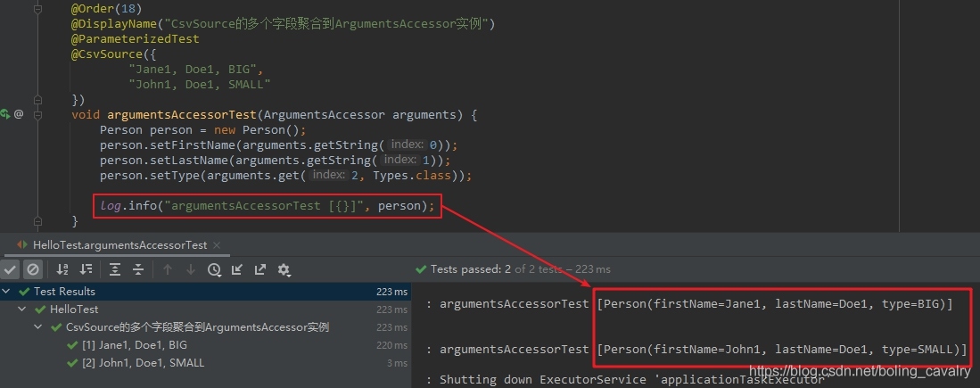Select the CsvSource的多个字段聚合到ArgumentsAccessor实例 test row
Viewport: 980px width, 388px height.
click(206, 327)
